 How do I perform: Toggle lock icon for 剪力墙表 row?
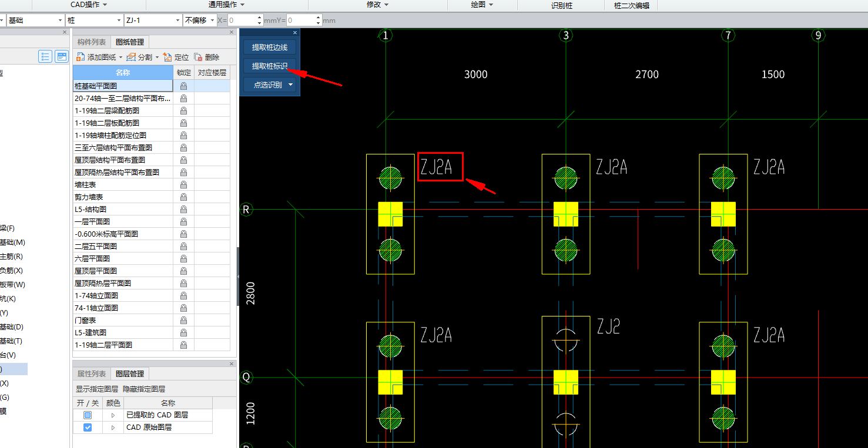click(183, 197)
